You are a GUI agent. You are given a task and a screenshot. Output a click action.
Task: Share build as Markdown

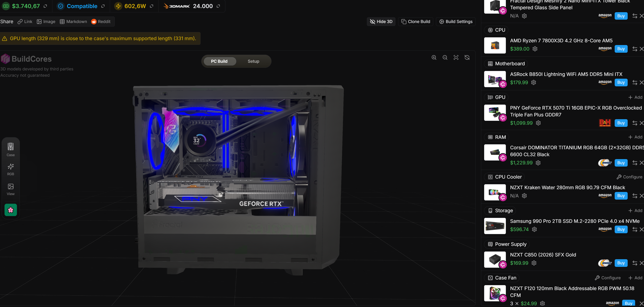(73, 21)
